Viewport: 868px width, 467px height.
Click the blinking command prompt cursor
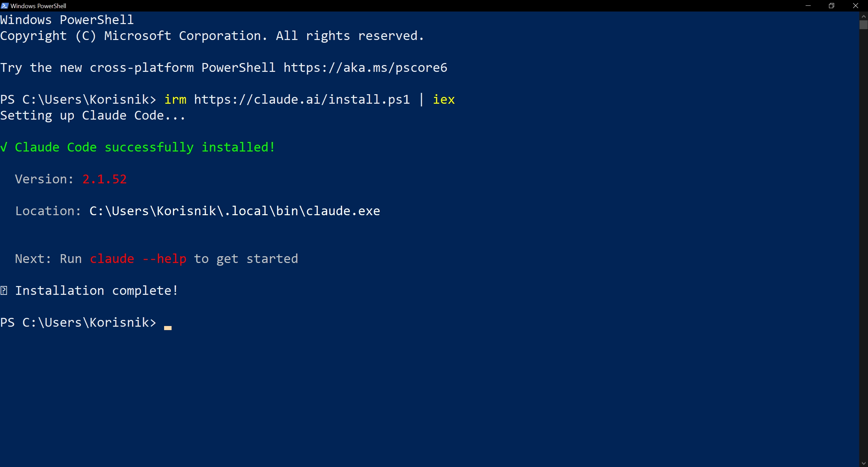[x=167, y=328]
